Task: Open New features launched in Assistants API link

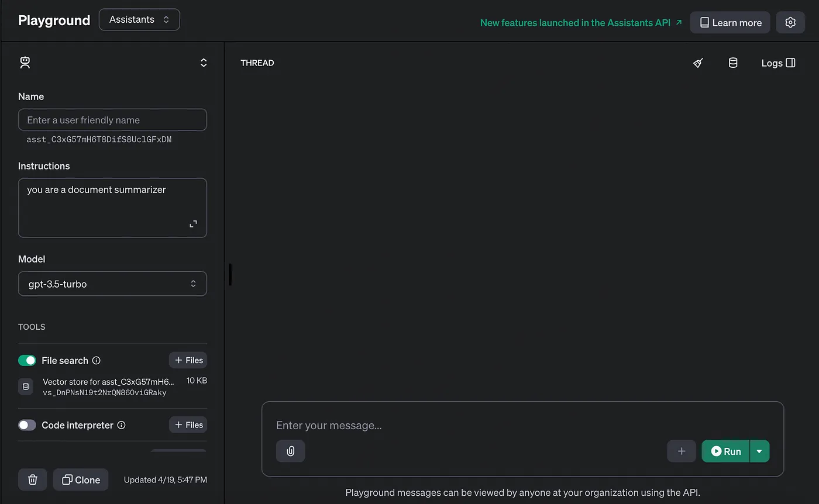Action: click(x=581, y=23)
